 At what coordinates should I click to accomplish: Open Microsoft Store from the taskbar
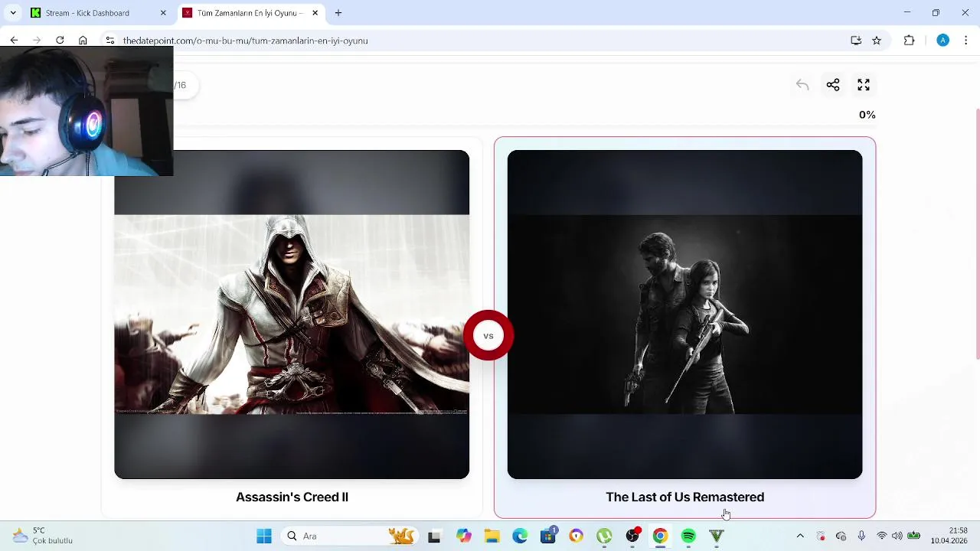coord(548,536)
